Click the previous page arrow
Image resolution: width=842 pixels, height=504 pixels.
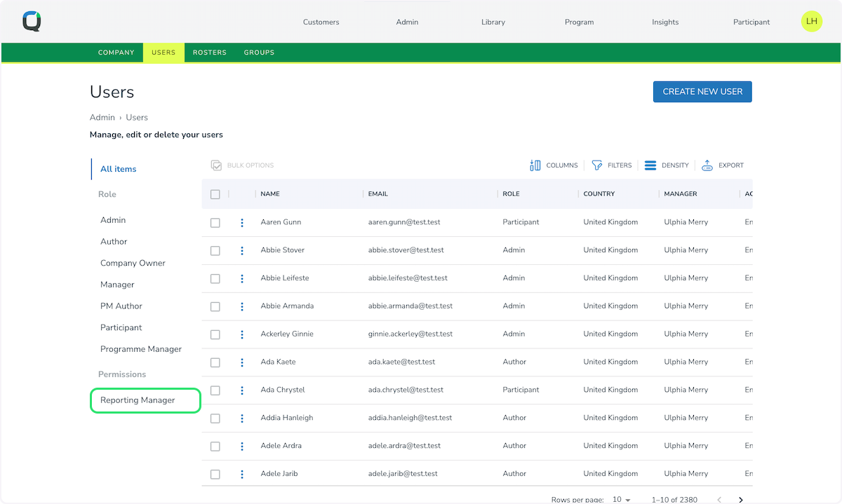point(719,500)
